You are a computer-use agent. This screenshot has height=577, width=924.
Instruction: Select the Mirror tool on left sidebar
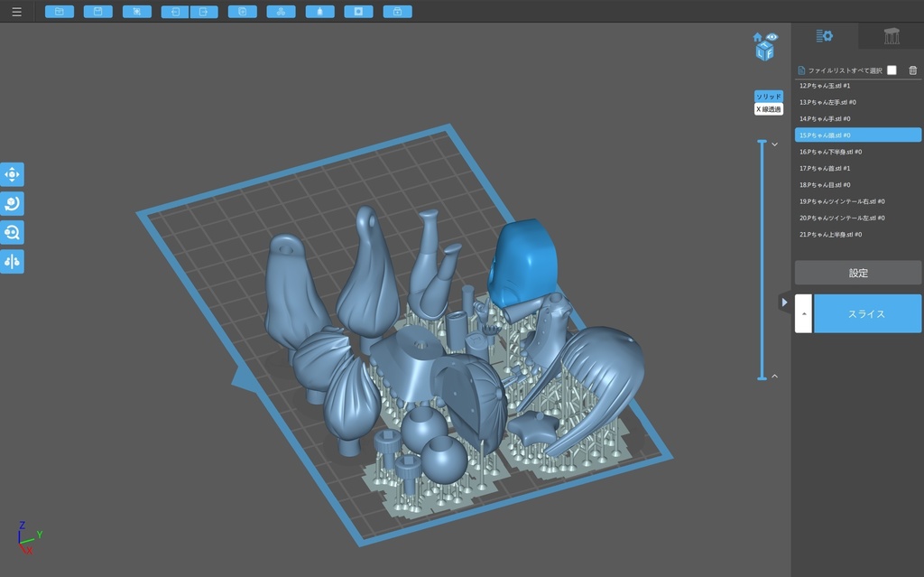click(12, 261)
